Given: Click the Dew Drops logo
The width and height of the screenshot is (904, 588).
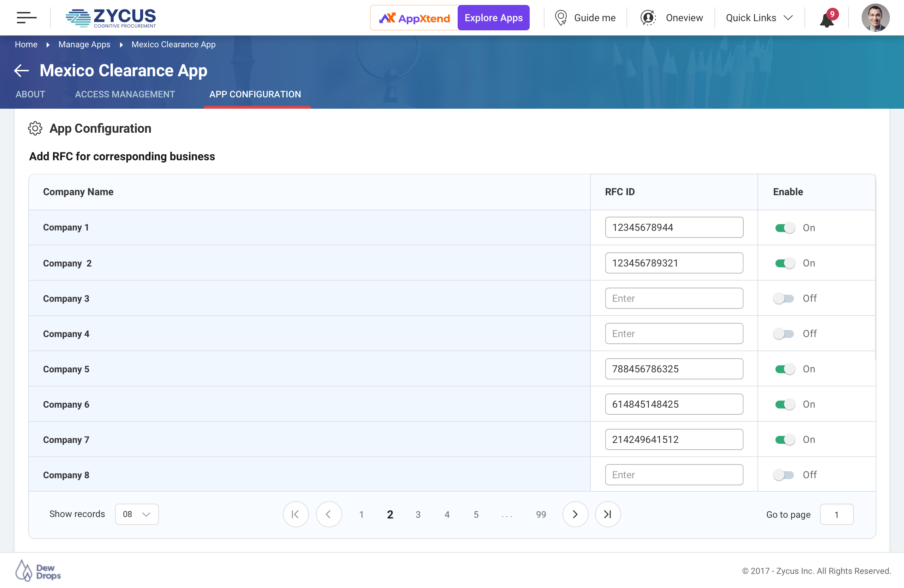Looking at the screenshot, I should (38, 571).
